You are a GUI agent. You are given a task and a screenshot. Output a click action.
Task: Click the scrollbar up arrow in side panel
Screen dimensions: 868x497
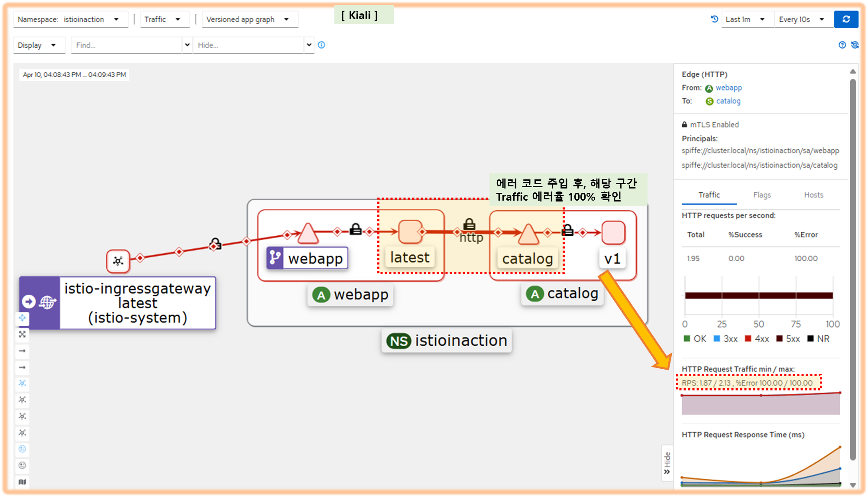853,71
